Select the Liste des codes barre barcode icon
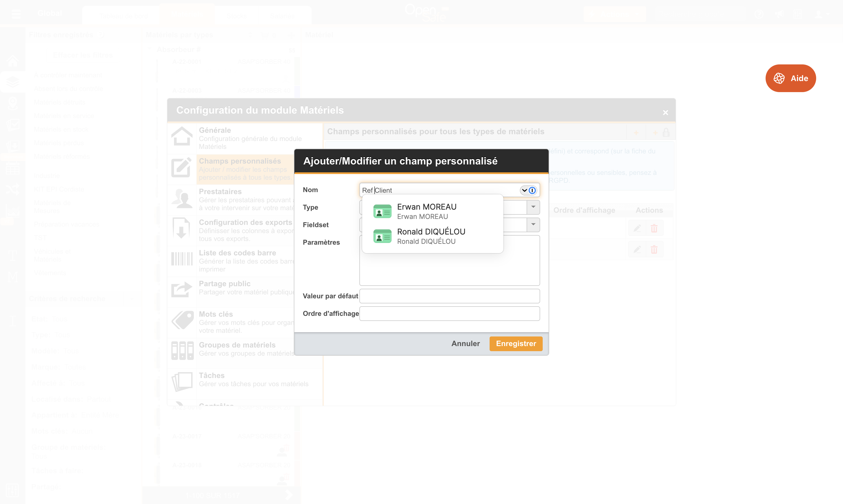The height and width of the screenshot is (504, 843). point(182,259)
